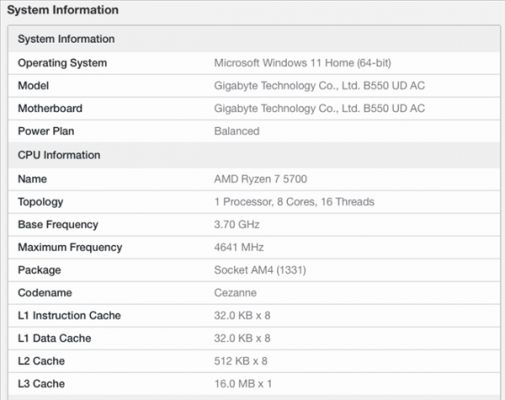Click the 'Power Plan' label
Viewport: 505px width, 400px height.
click(46, 131)
